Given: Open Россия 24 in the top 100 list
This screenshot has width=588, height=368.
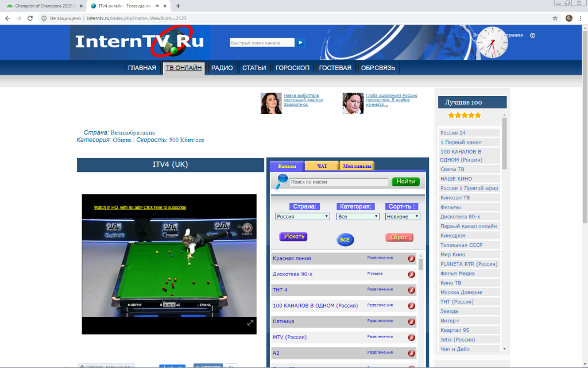Looking at the screenshot, I should tap(453, 133).
